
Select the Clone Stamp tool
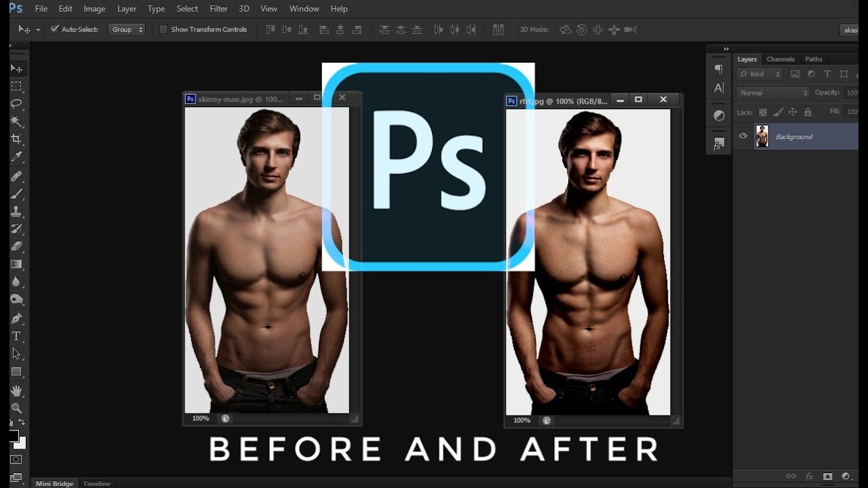tap(16, 211)
